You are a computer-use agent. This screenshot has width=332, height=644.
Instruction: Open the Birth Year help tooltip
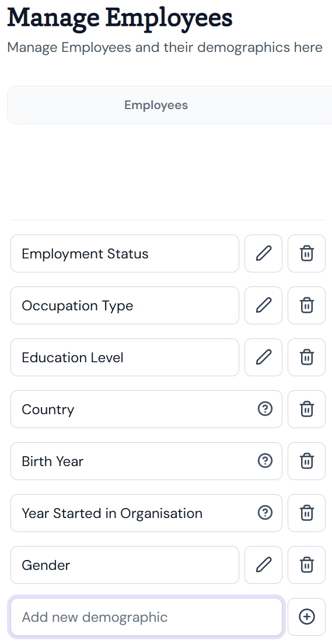[x=265, y=460]
